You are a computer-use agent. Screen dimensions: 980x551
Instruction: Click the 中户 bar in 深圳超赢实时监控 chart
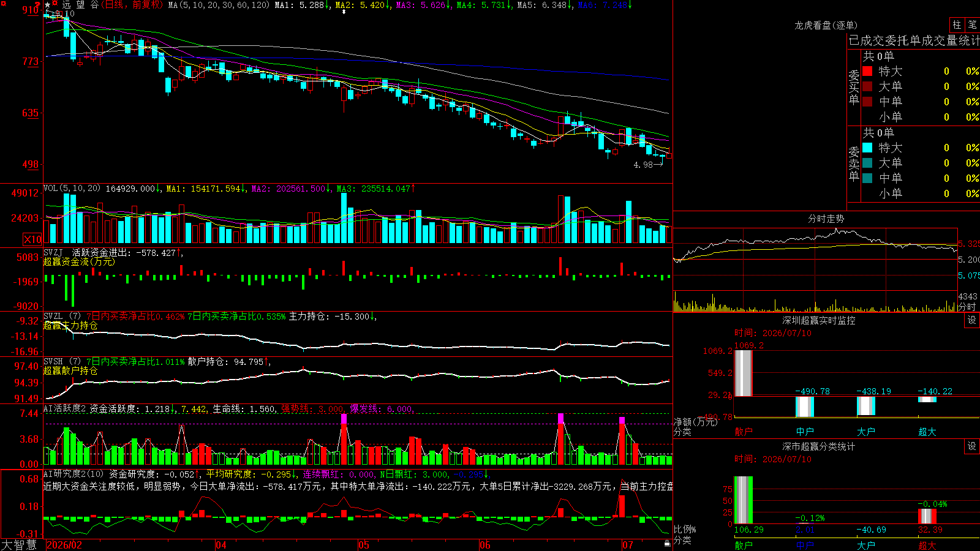click(x=805, y=407)
